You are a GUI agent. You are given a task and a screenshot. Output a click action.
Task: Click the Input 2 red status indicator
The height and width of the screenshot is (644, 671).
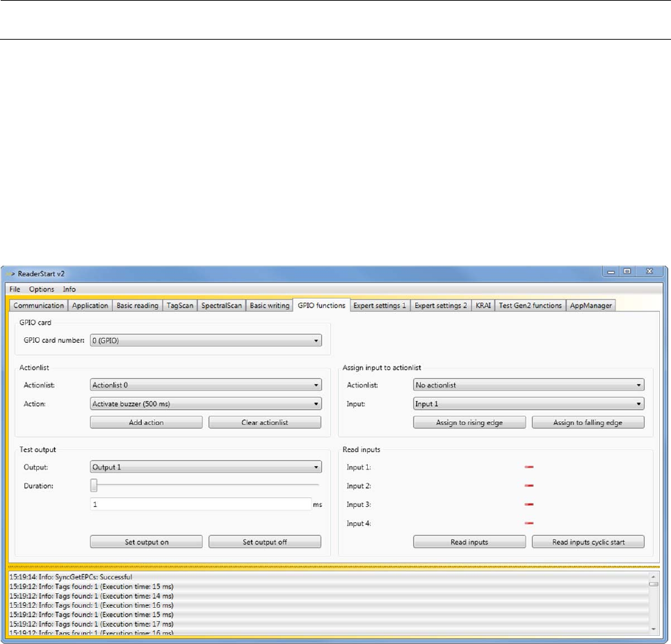(529, 485)
